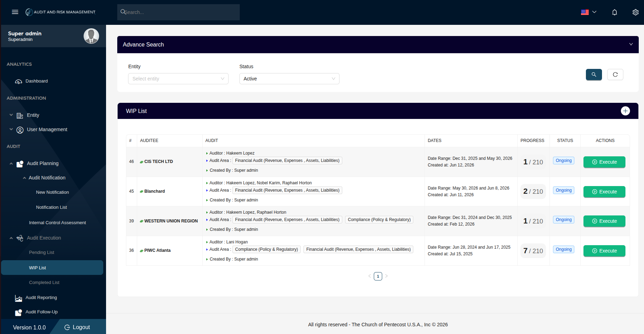Click Financial Audit tag in Blanchard row

coord(287,190)
